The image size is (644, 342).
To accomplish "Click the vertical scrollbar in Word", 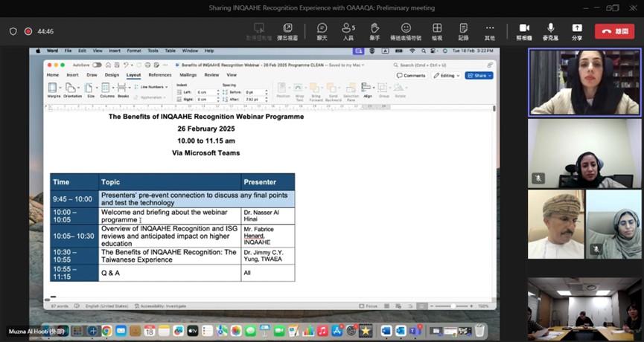I will tap(494, 109).
